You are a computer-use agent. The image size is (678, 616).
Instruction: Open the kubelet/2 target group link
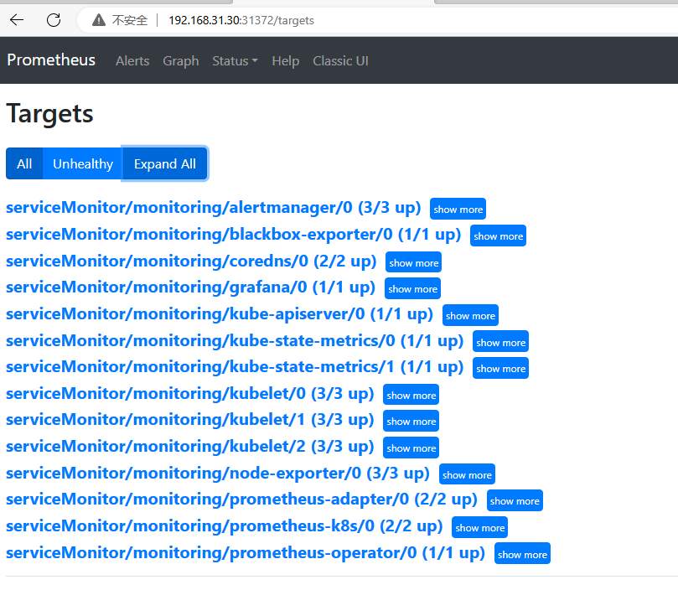(x=189, y=446)
